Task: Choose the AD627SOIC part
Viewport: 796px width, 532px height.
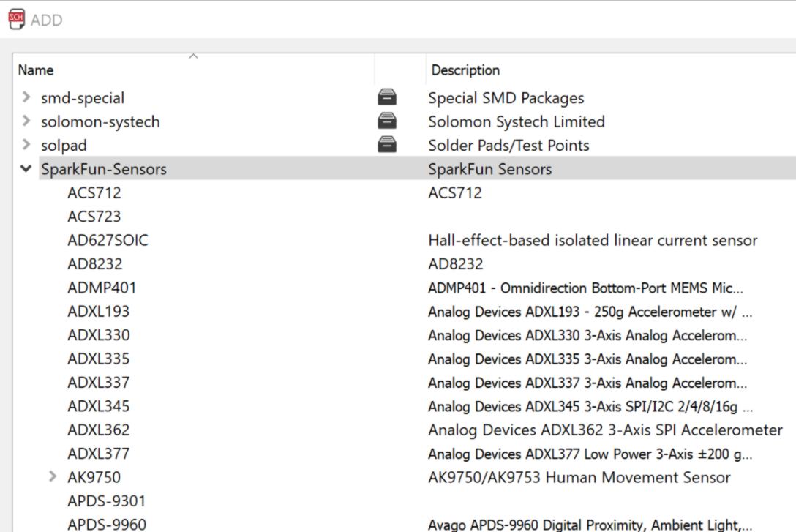Action: tap(108, 240)
